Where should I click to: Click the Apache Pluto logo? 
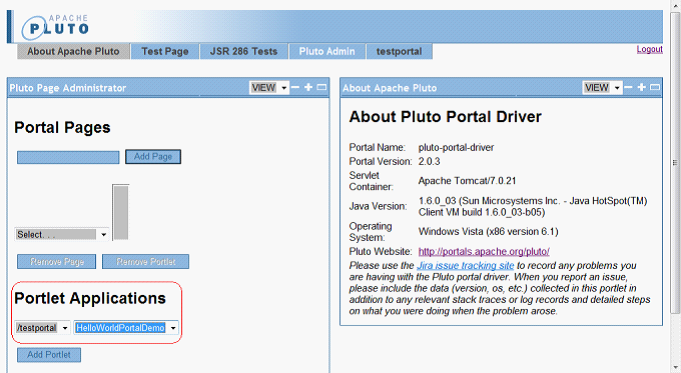coord(55,26)
